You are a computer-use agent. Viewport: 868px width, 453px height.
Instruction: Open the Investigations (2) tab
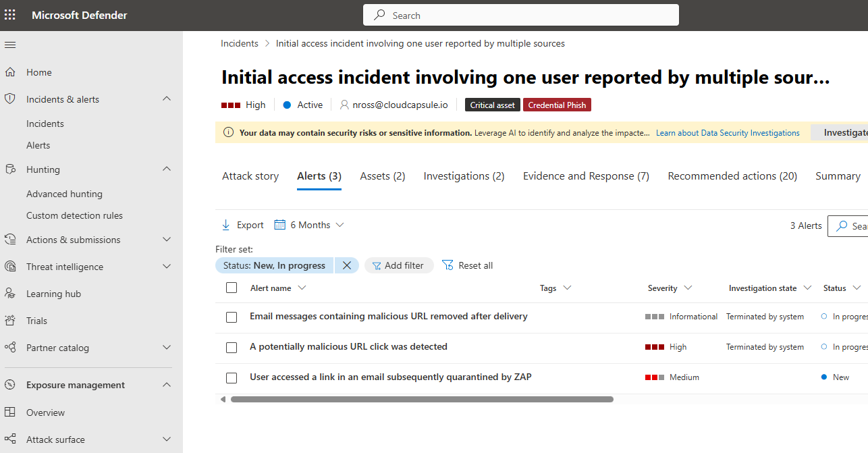click(x=464, y=176)
